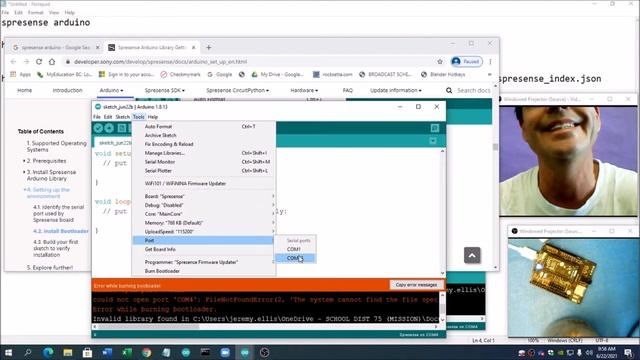Click the Arduino Verify button

coord(98,128)
